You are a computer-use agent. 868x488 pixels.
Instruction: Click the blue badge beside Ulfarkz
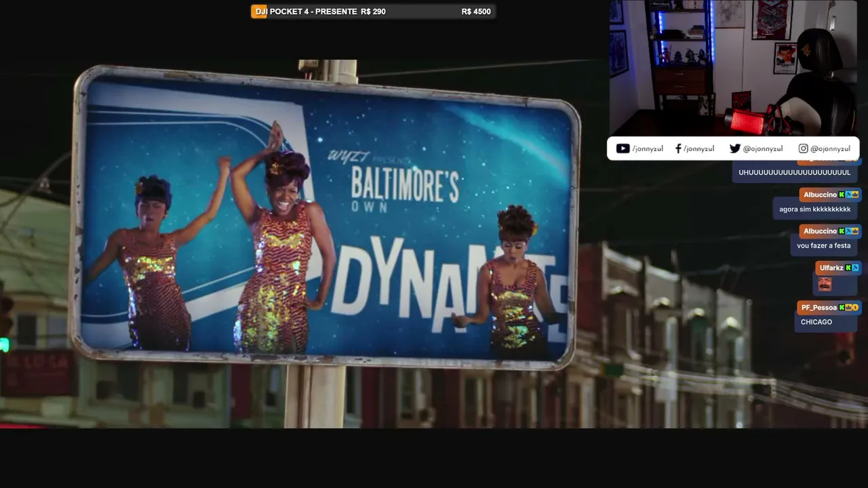tap(855, 268)
